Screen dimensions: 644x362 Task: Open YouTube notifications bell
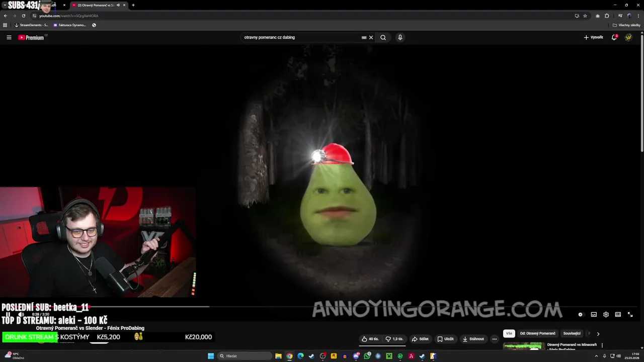click(614, 37)
